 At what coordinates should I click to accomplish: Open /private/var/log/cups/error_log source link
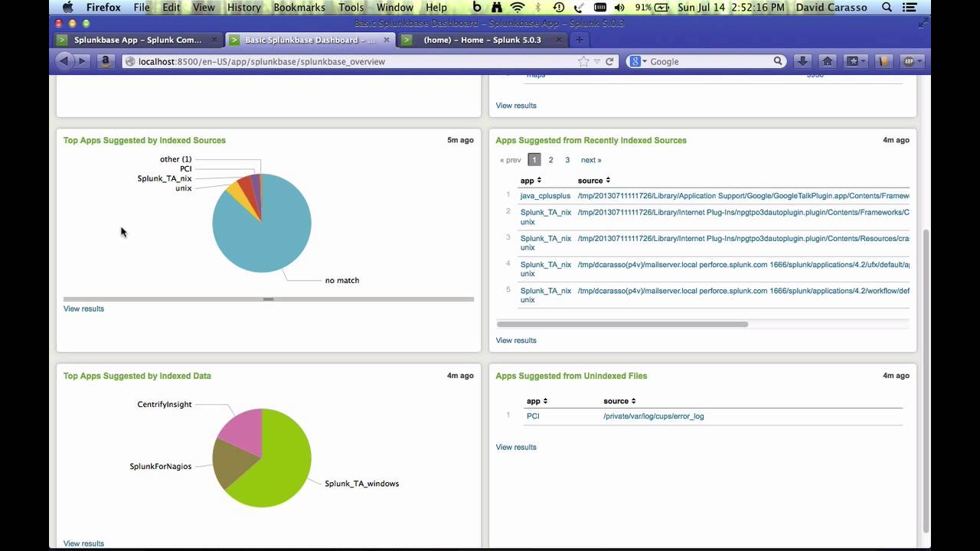[654, 416]
